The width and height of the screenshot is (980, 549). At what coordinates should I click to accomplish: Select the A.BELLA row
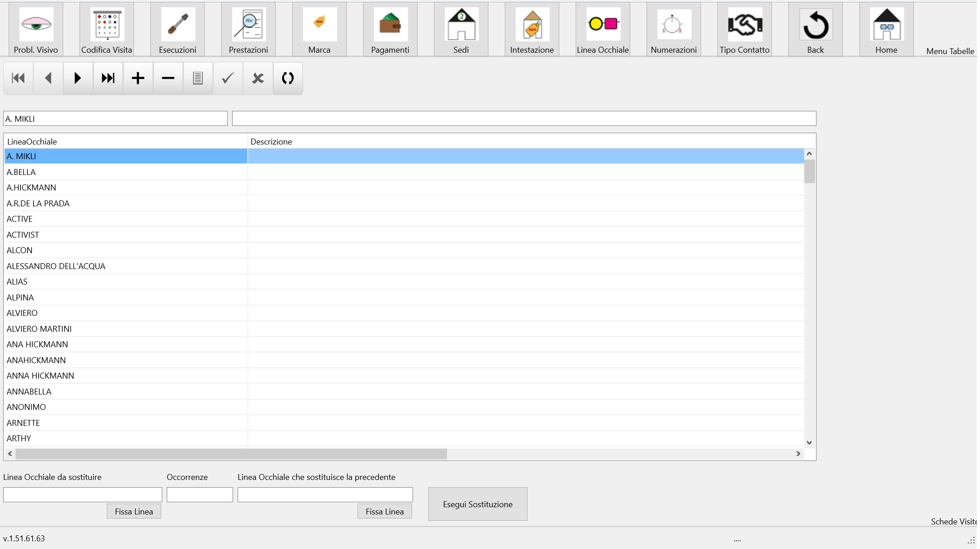[x=404, y=172]
